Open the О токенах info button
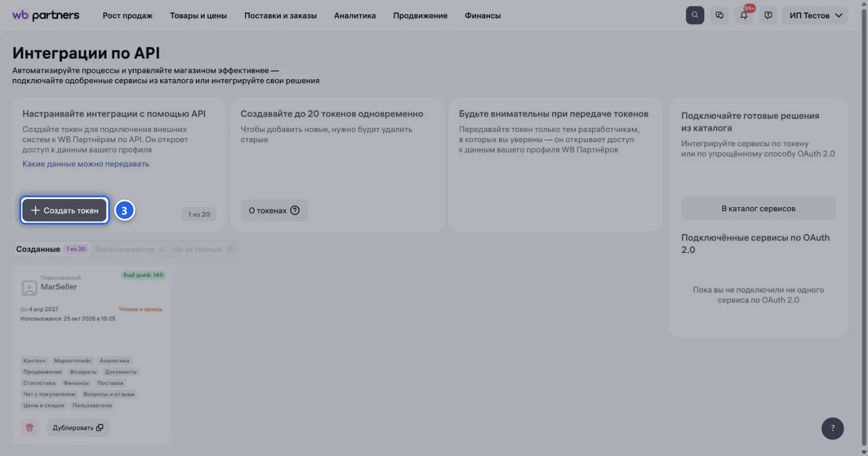Viewport: 868px width, 456px height. pos(274,211)
